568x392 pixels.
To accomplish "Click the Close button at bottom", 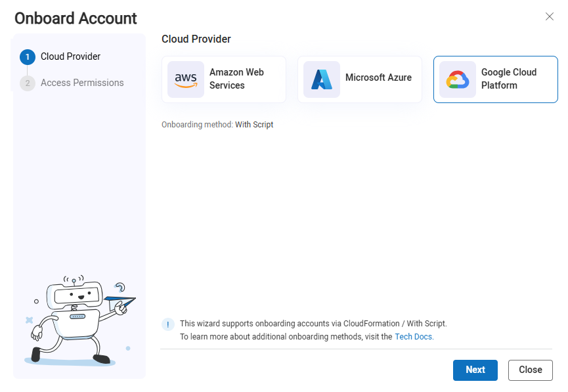I will coord(530,370).
